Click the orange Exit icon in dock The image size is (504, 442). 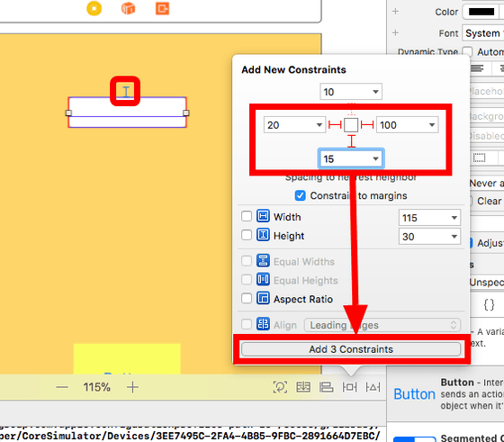pyautogui.click(x=162, y=9)
